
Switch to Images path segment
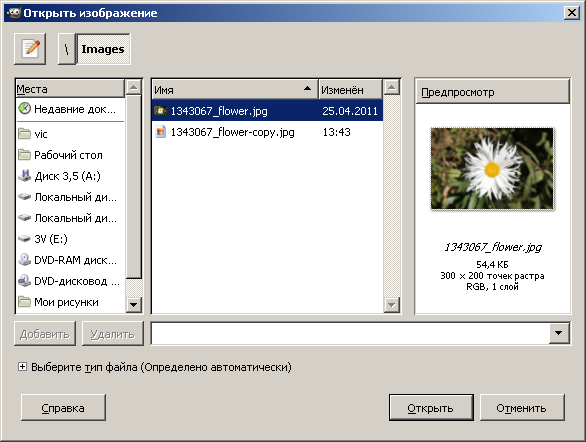[x=103, y=49]
